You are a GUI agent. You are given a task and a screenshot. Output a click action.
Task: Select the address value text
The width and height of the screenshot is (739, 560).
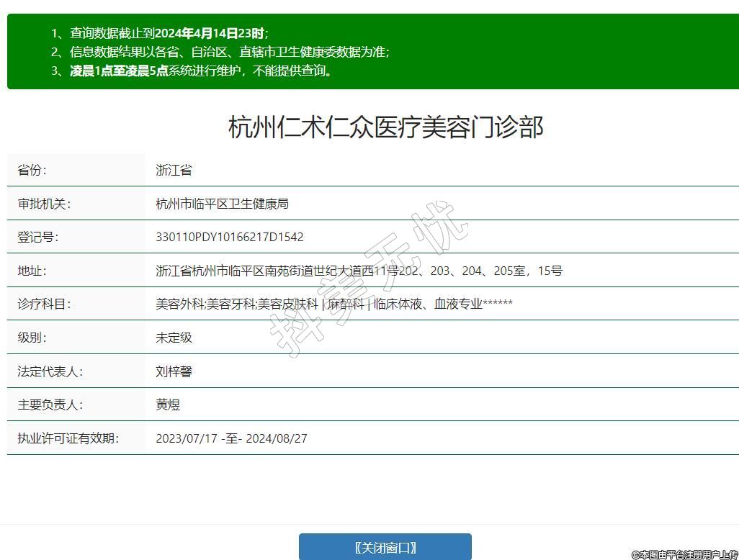coord(359,271)
